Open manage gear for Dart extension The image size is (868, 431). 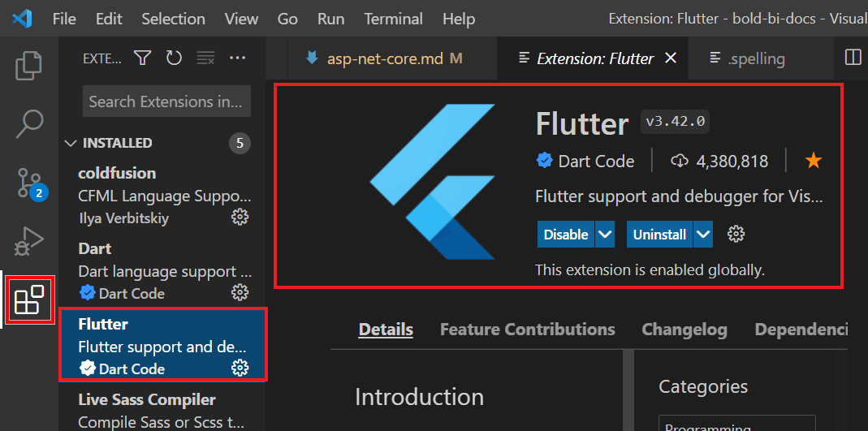(240, 292)
